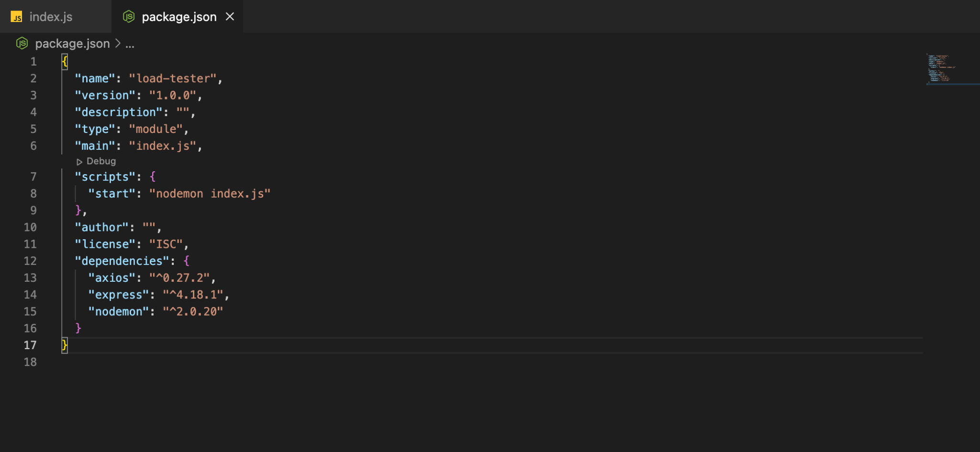Switch to the index.js tab
This screenshot has width=980, height=452.
(x=51, y=16)
